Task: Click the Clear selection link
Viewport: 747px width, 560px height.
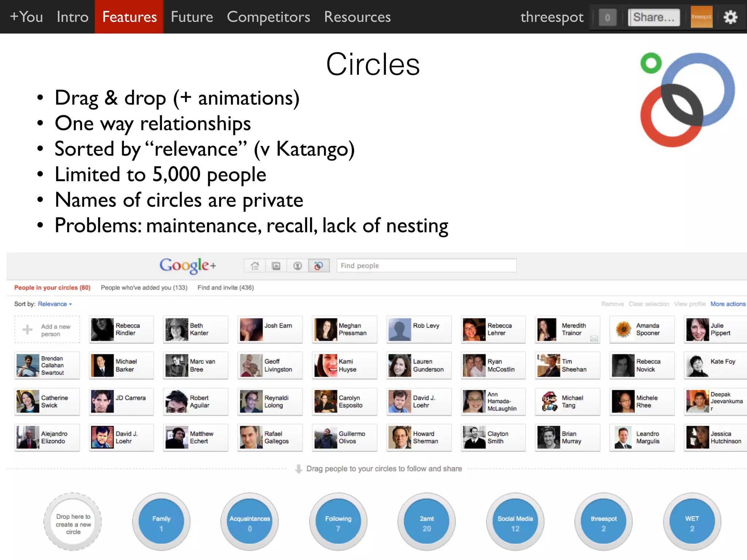Action: 649,304
